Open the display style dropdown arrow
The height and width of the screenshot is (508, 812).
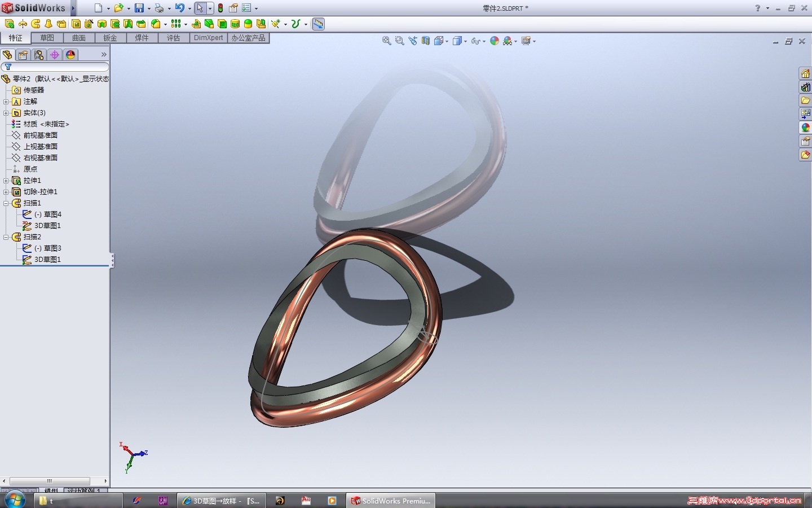click(465, 41)
